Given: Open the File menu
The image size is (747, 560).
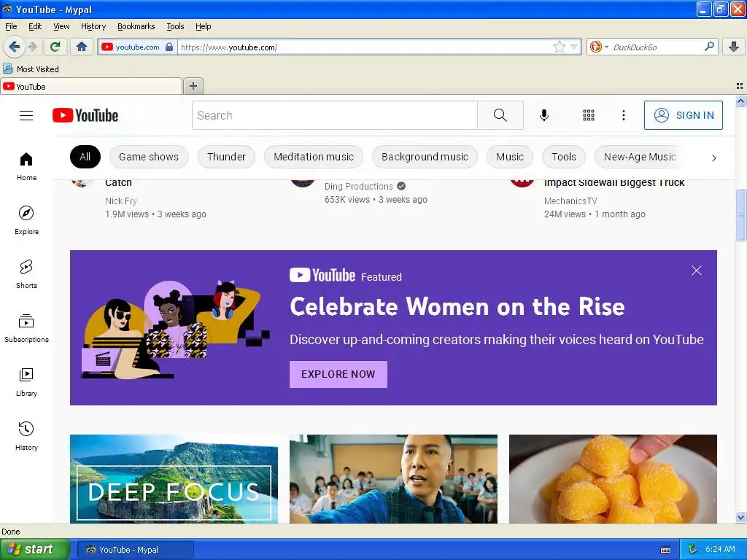Looking at the screenshot, I should click(x=11, y=26).
